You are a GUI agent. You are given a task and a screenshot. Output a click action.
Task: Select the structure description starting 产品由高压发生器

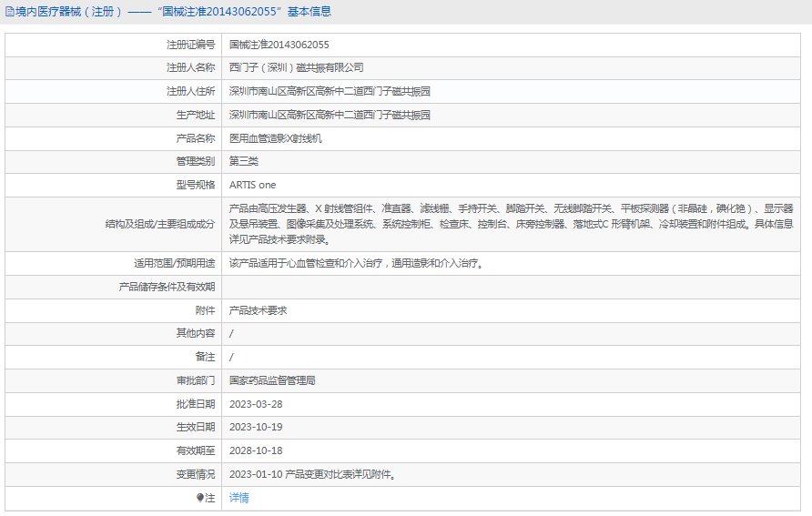pyautogui.click(x=511, y=224)
